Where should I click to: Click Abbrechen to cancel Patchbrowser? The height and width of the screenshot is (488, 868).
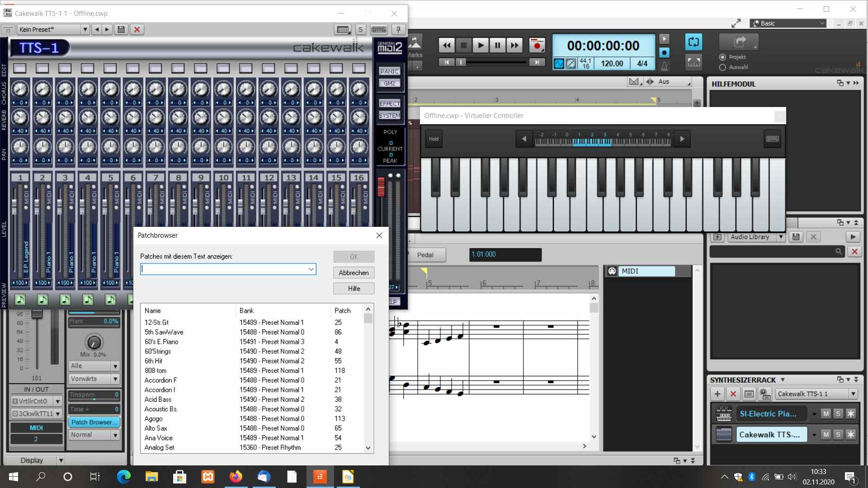tap(354, 272)
